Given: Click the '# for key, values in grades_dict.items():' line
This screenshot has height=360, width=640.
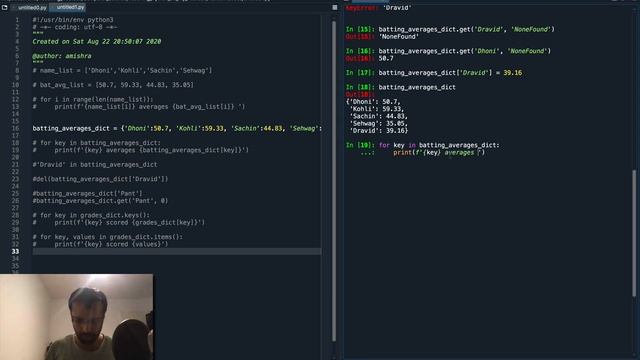Looking at the screenshot, I should [x=108, y=237].
